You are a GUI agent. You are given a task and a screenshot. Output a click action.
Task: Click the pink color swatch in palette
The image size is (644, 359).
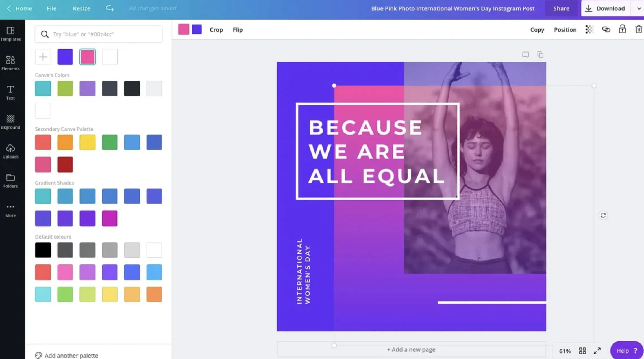[87, 57]
